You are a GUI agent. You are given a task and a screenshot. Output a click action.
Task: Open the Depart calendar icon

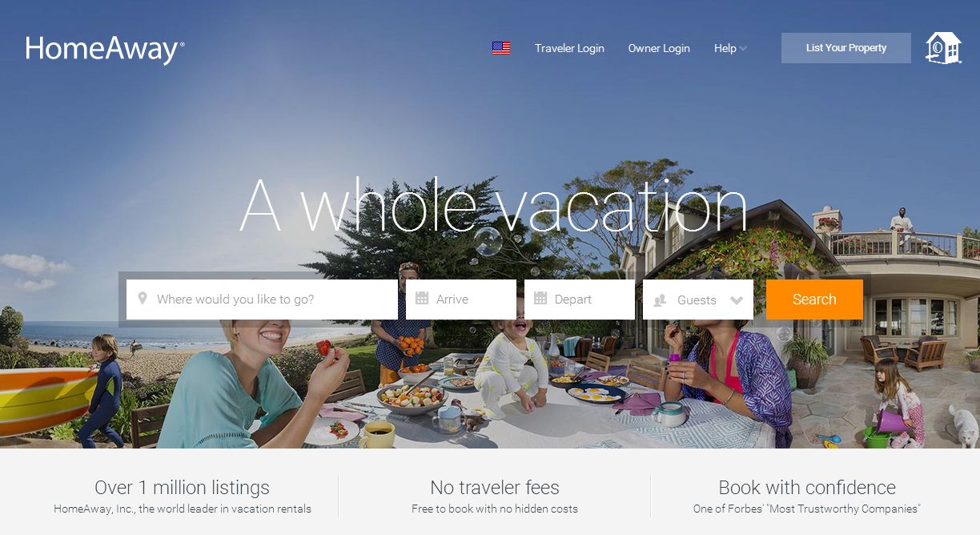pyautogui.click(x=540, y=299)
